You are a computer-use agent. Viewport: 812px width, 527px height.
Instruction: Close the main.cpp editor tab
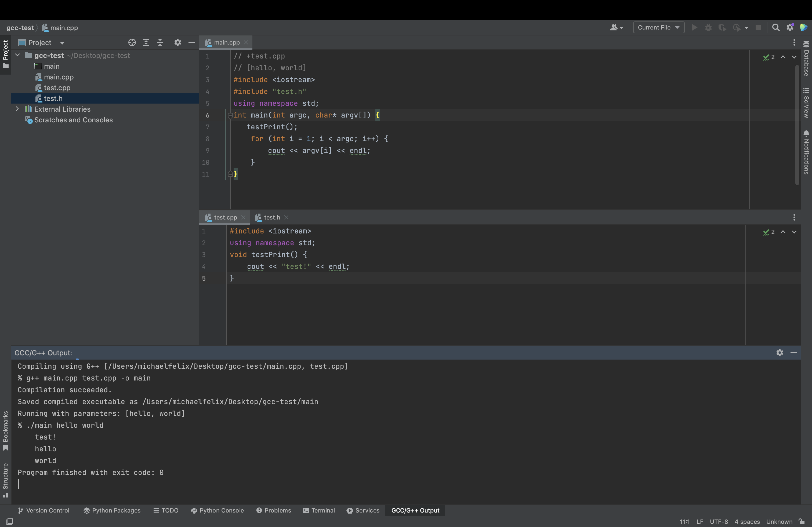(x=246, y=43)
